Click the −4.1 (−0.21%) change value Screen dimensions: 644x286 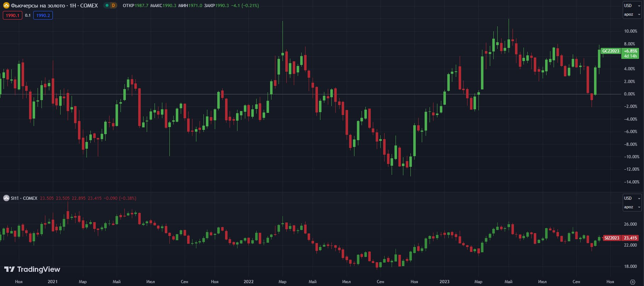[x=245, y=6]
